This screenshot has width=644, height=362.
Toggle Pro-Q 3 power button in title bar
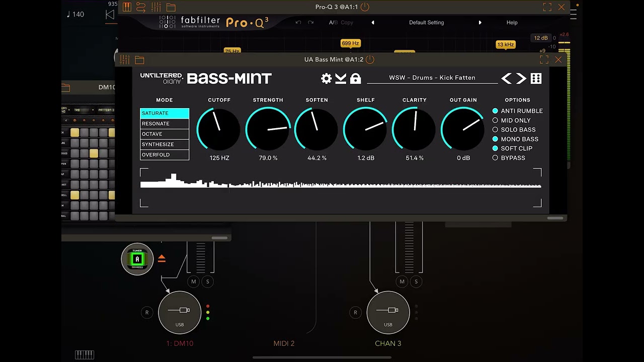coord(365,7)
